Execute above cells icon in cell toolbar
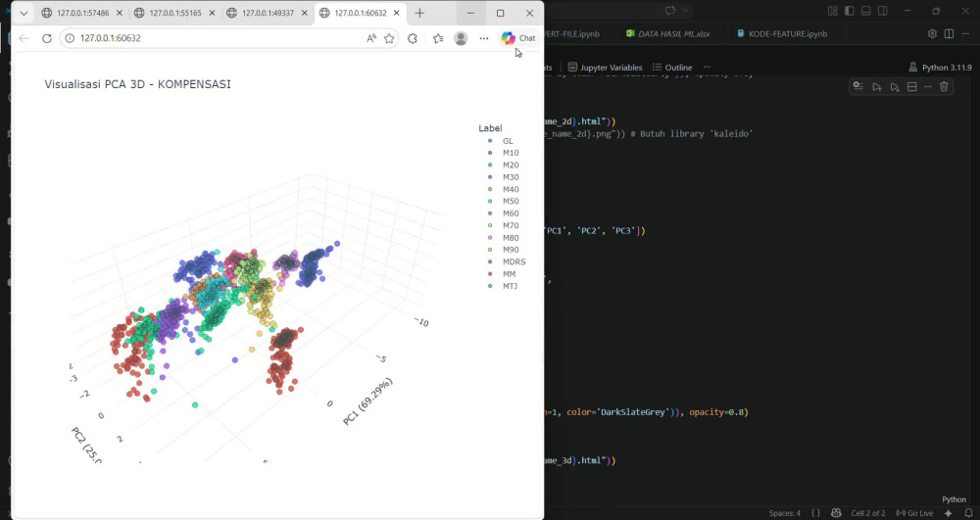Viewport: 980px width, 520px height. (877, 87)
